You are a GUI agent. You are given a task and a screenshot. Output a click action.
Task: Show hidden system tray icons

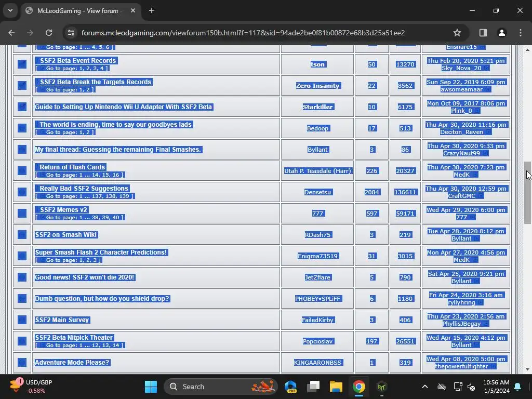[425, 387]
